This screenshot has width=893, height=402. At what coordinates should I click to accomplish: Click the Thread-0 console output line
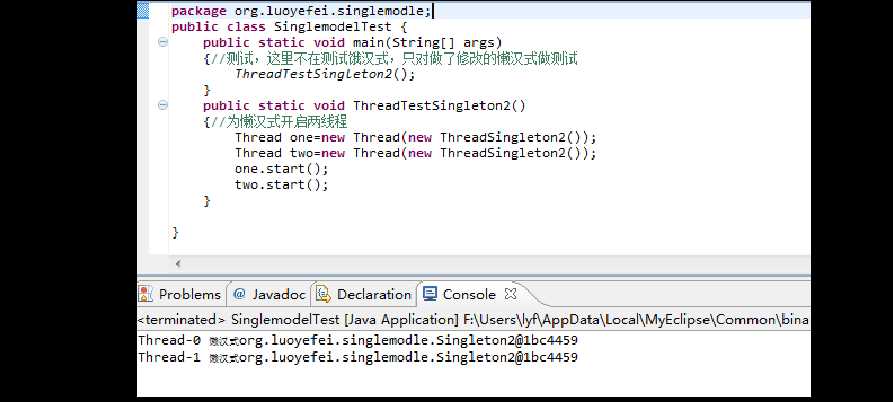coord(358,341)
